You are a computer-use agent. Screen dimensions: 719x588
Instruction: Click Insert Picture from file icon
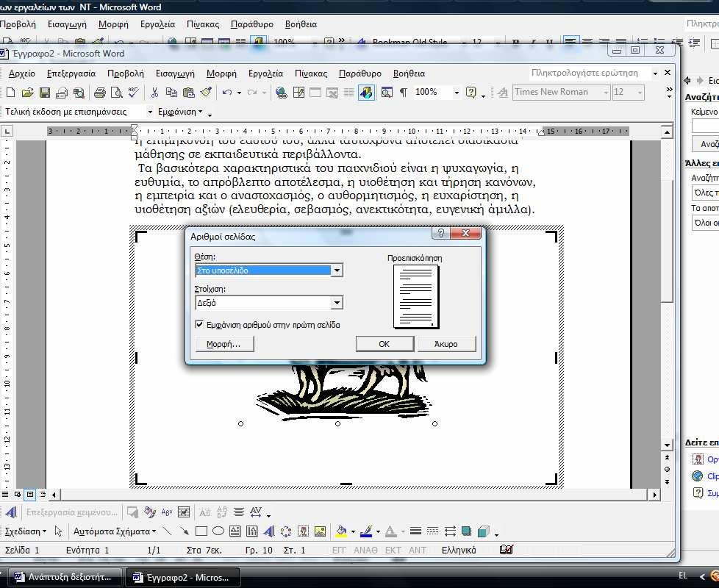point(320,531)
